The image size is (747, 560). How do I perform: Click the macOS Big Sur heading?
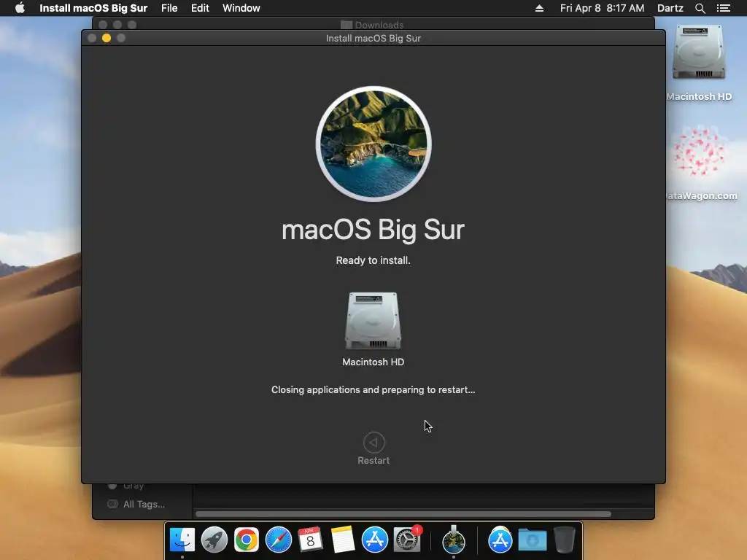(x=373, y=230)
